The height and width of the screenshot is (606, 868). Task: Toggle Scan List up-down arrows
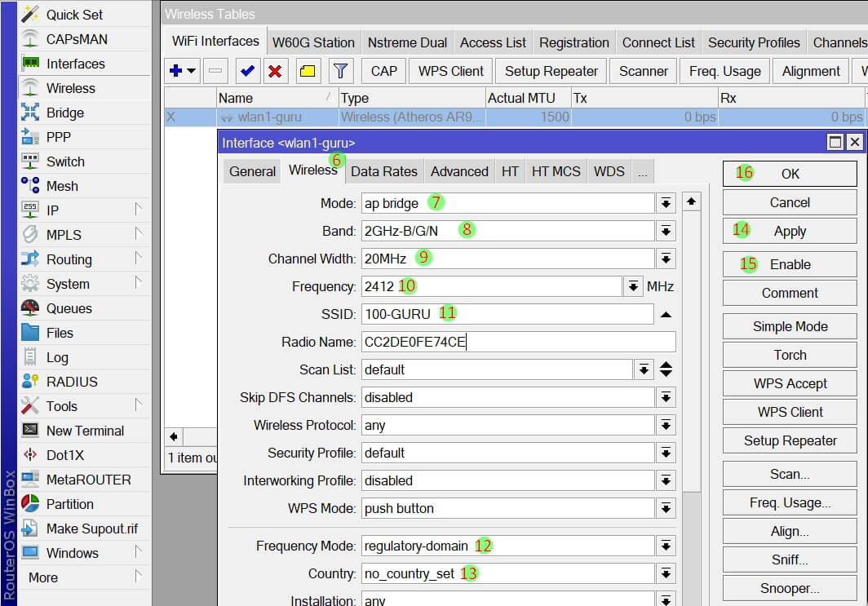pos(666,369)
